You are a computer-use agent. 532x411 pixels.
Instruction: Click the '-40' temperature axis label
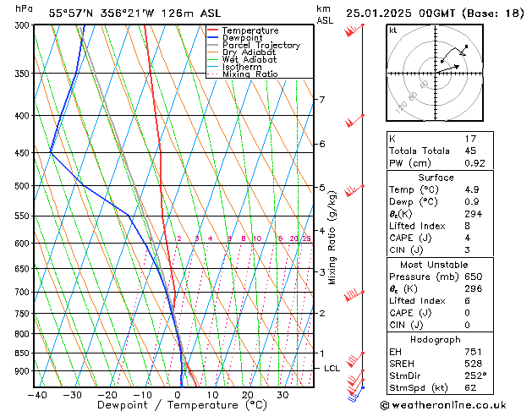(x=36, y=395)
